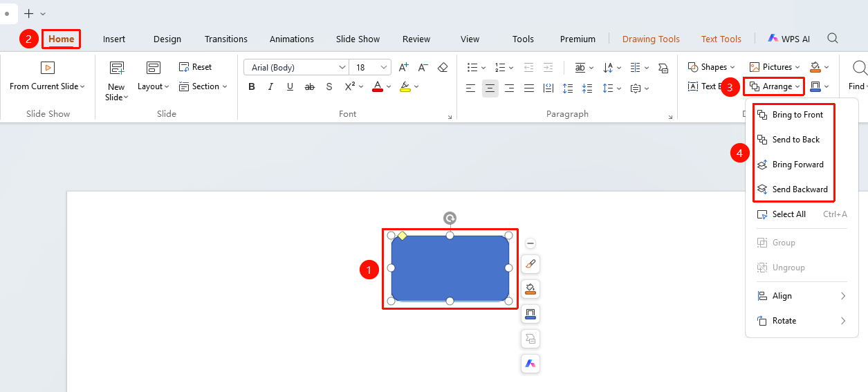Click the From Current Slide play icon

click(47, 68)
